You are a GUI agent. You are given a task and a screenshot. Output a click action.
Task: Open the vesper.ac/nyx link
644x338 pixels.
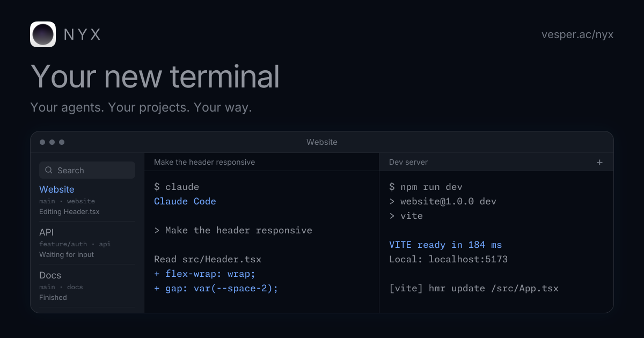[577, 35]
